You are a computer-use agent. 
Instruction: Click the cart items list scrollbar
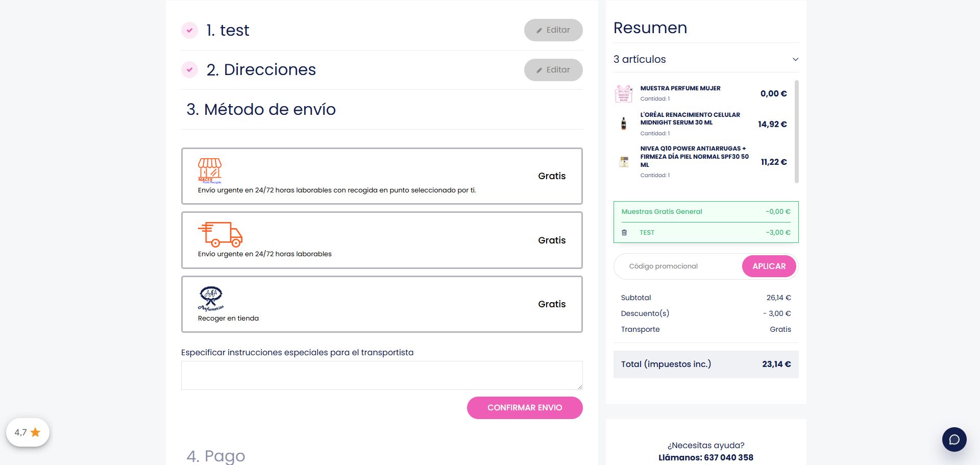(797, 132)
